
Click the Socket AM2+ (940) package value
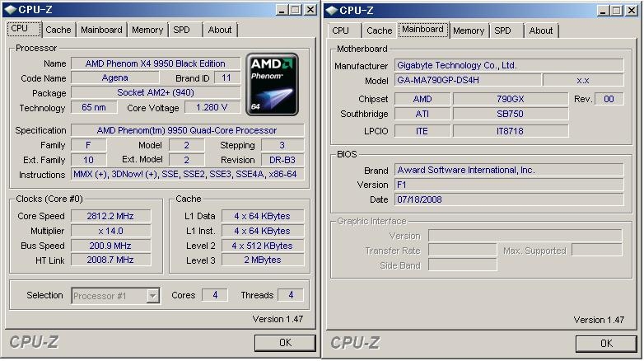tap(156, 92)
